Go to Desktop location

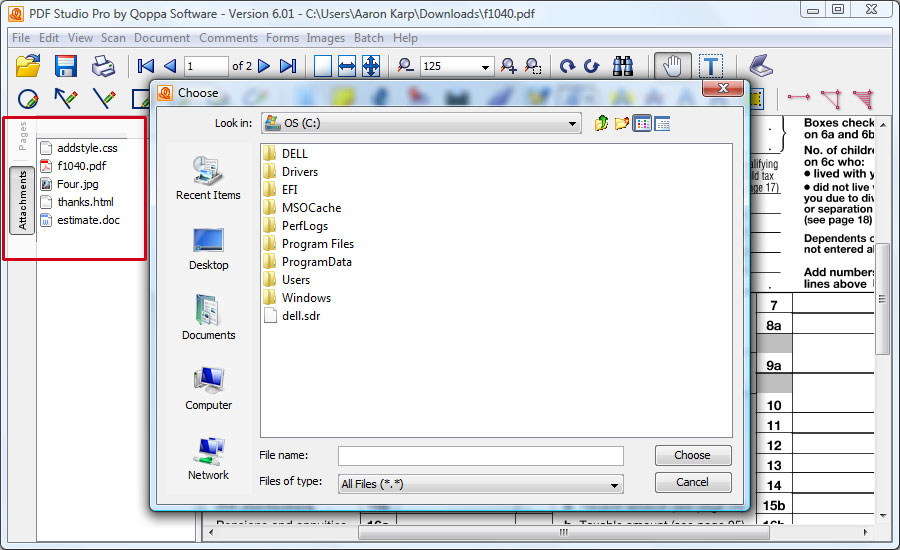tap(208, 249)
